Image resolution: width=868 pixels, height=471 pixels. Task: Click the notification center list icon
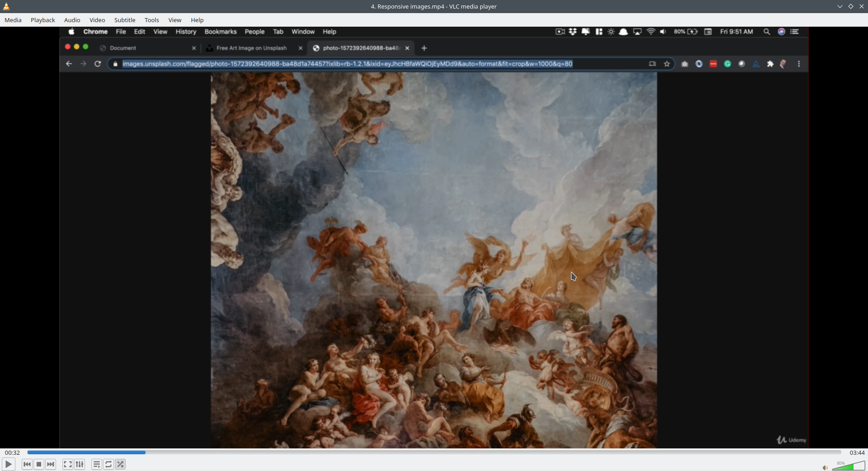tap(794, 32)
